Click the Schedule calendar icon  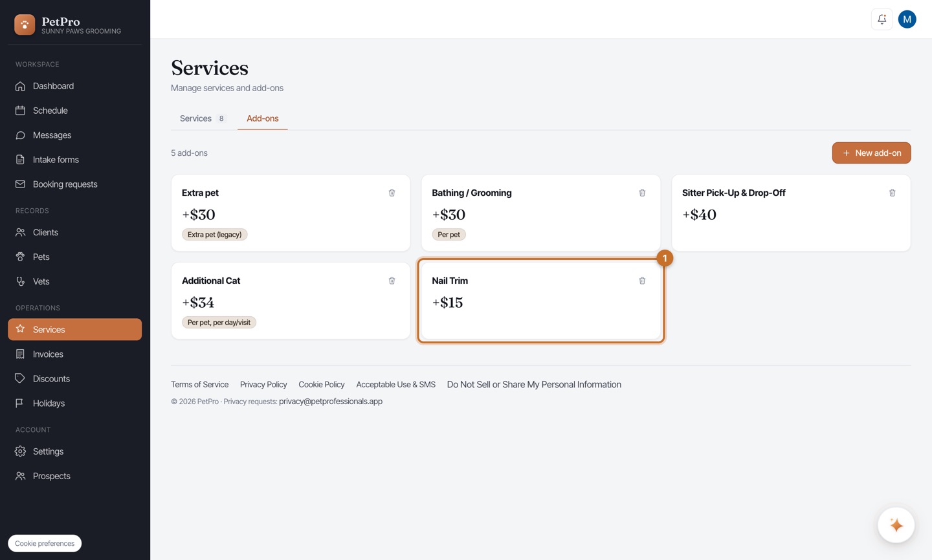[20, 111]
